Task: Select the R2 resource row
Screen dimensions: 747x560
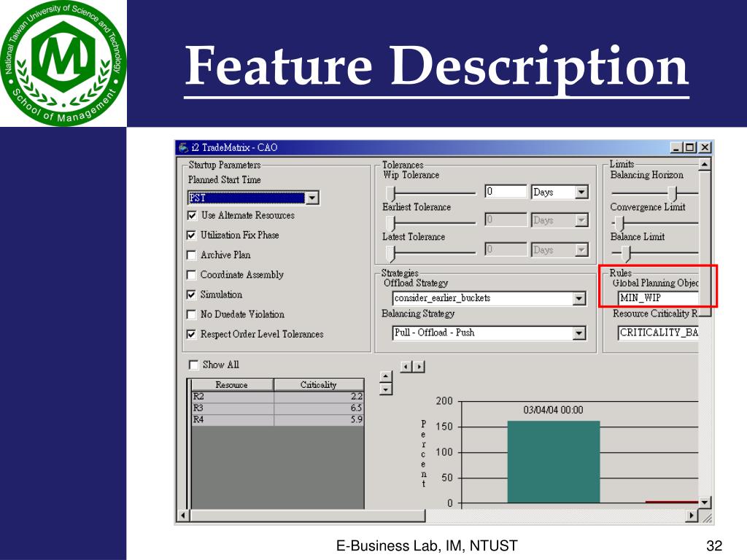Action: coord(277,396)
